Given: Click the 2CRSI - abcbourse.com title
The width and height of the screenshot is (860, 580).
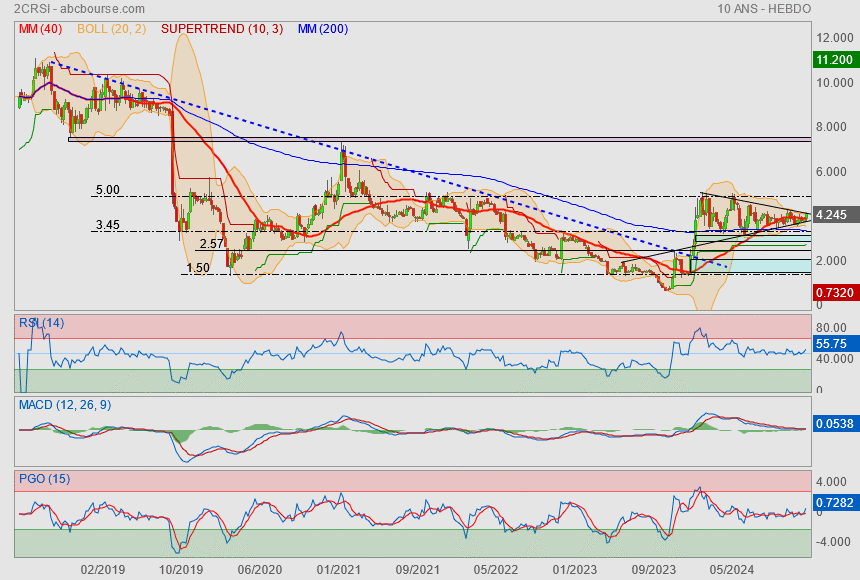Looking at the screenshot, I should tap(79, 9).
